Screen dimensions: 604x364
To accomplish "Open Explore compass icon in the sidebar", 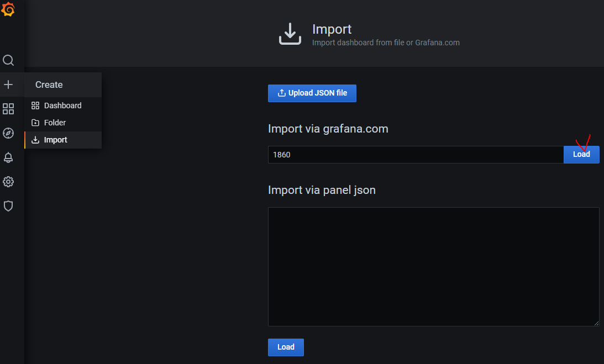I will click(x=8, y=133).
